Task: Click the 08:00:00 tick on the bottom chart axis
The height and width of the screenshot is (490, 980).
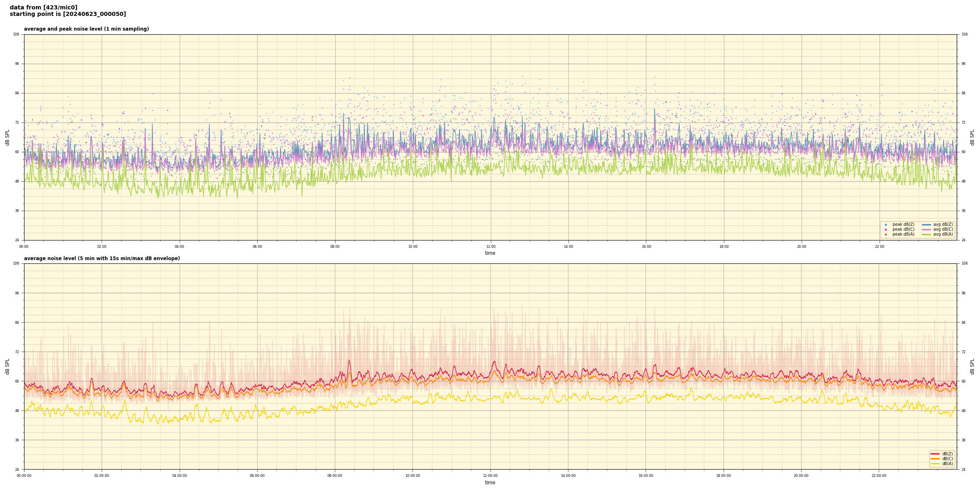Action: (x=335, y=476)
